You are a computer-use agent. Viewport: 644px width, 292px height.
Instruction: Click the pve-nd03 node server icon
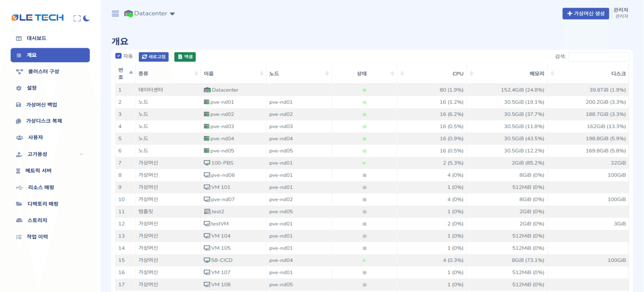click(207, 126)
